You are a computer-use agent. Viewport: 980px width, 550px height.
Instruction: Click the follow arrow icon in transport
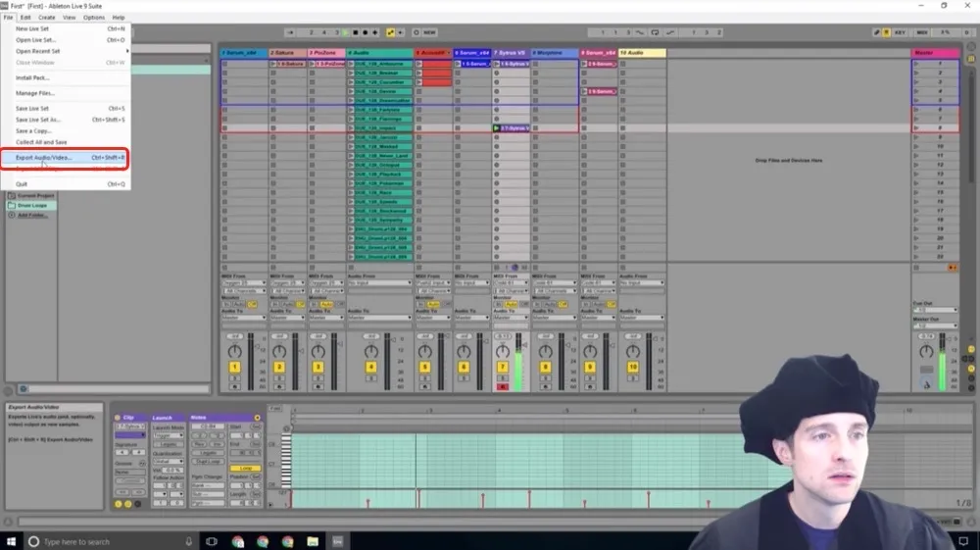(x=290, y=32)
